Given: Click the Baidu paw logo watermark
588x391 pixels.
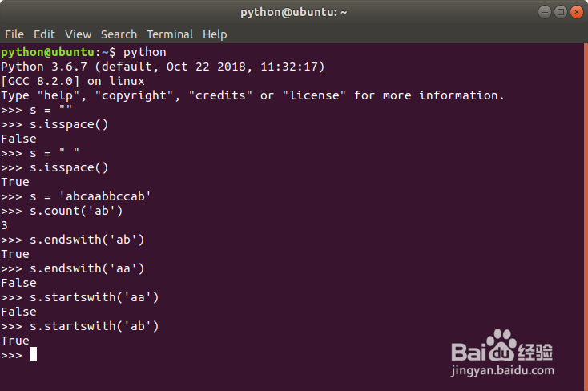Looking at the screenshot, I should pyautogui.click(x=502, y=346).
